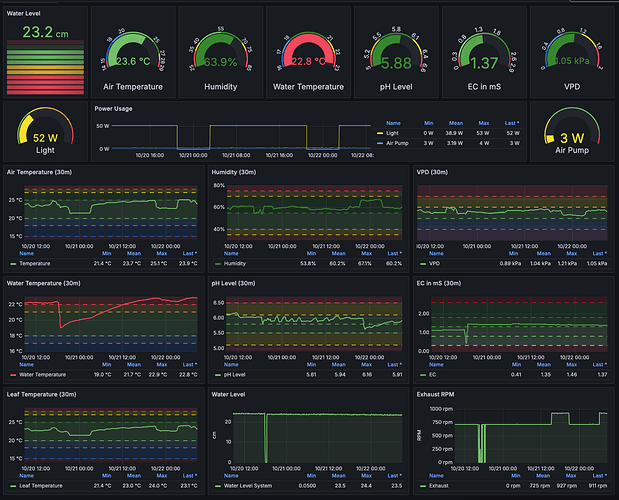Screen dimensions: 619x500
Task: Click the 23.2 cm water level bar gauge
Action: (45, 60)
